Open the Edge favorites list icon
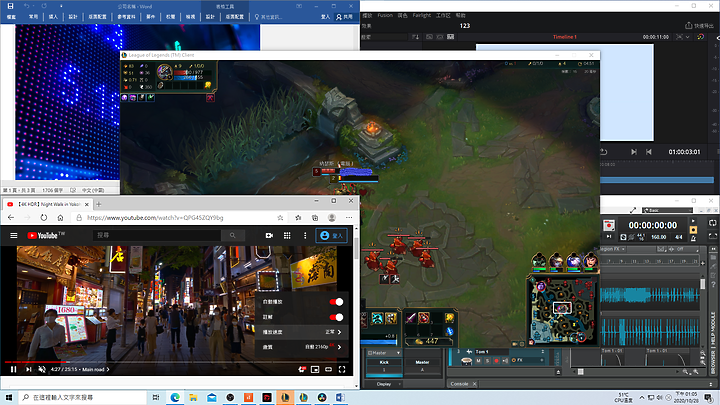Viewport: 720px width, 405px height. [x=298, y=218]
